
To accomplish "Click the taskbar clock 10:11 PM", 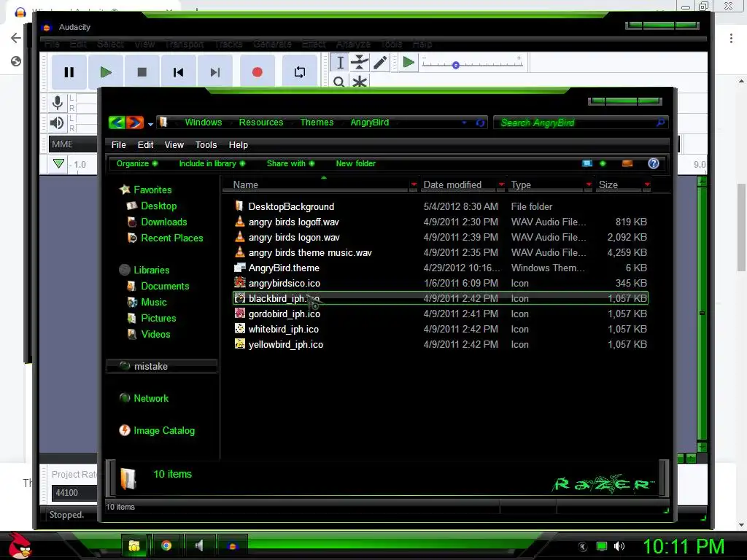I will coord(684,546).
